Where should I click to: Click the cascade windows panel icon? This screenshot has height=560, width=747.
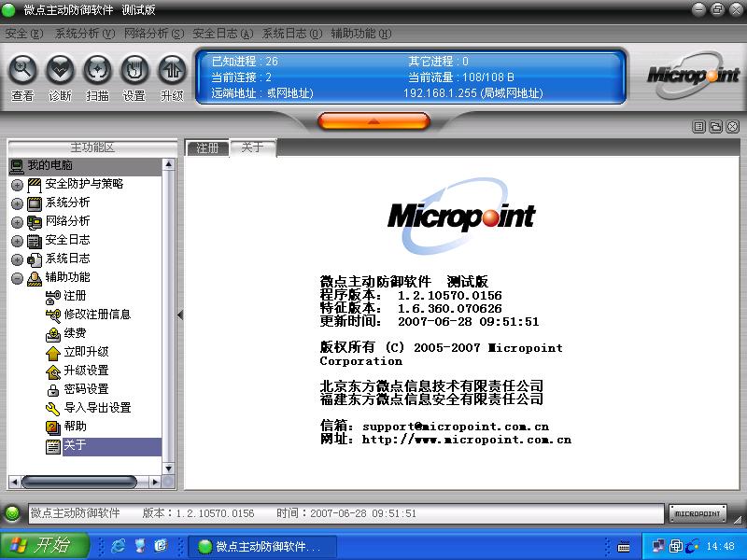click(715, 126)
